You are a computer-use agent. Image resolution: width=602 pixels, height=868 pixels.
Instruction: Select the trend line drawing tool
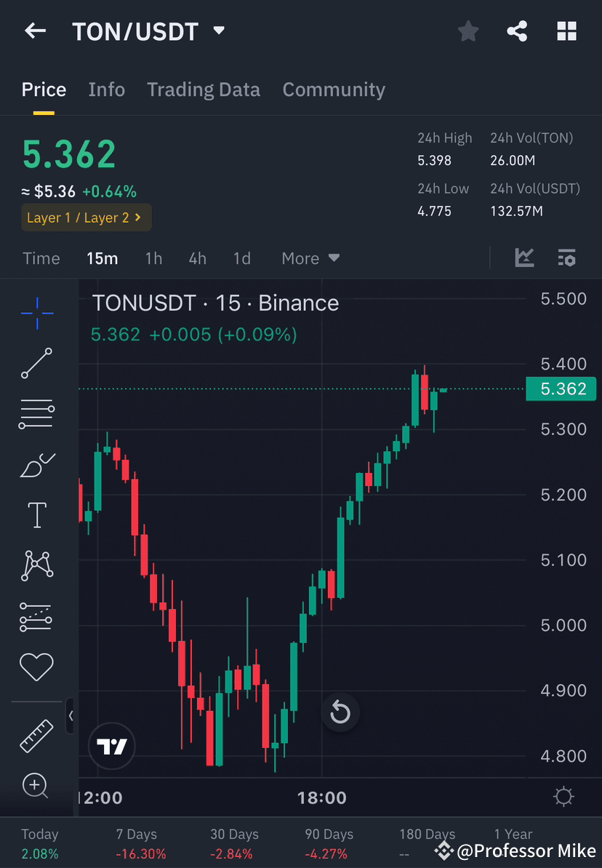36,363
